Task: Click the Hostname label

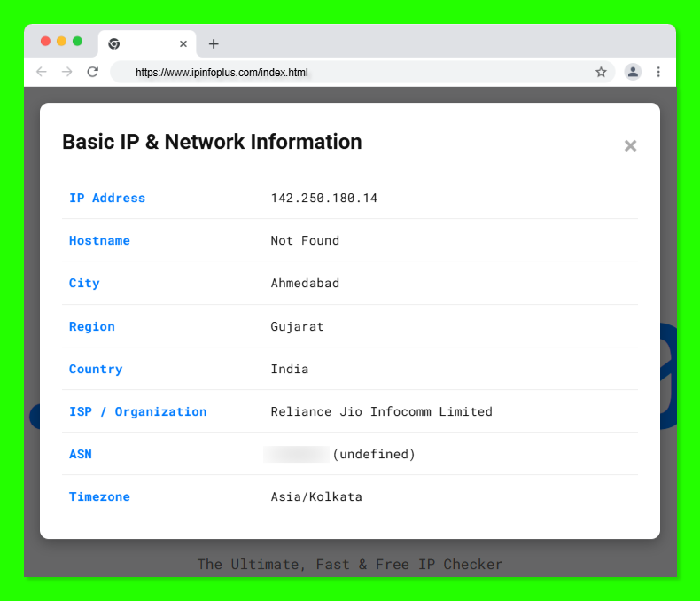Action: (x=99, y=240)
